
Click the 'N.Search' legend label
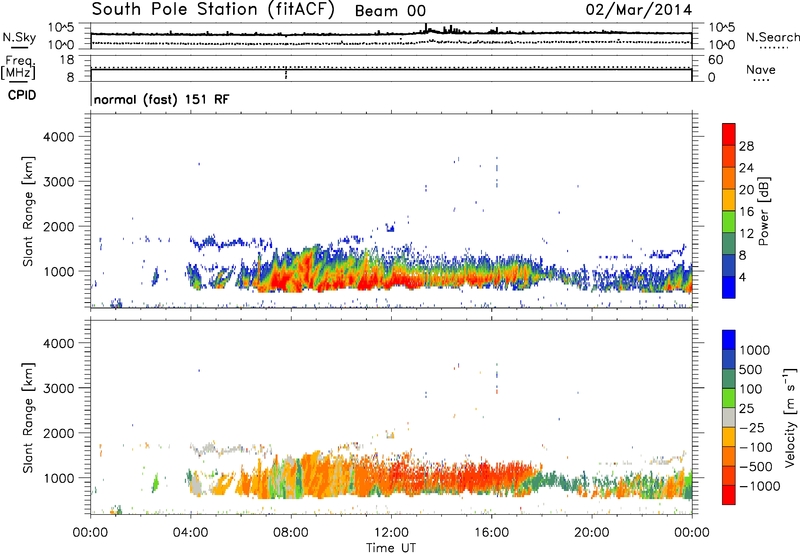coord(772,37)
